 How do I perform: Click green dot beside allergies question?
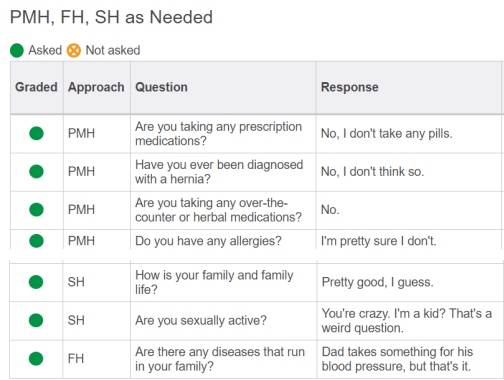click(36, 241)
